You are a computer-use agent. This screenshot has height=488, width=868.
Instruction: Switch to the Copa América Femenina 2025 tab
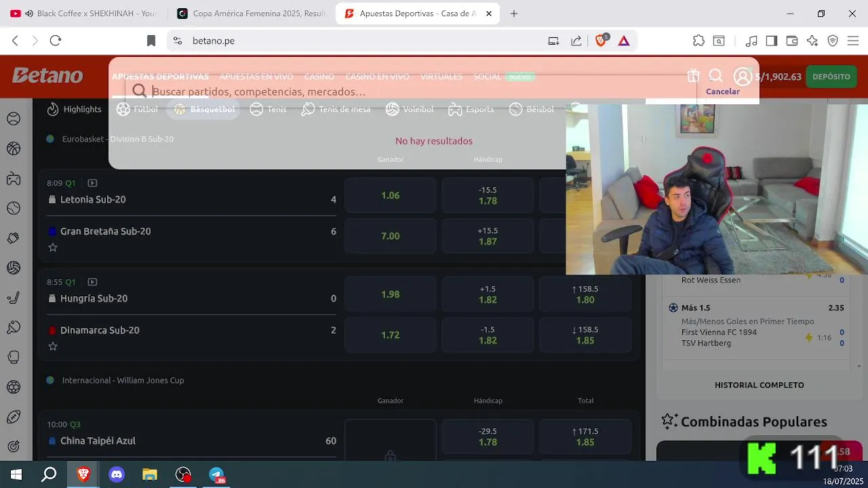tap(250, 14)
